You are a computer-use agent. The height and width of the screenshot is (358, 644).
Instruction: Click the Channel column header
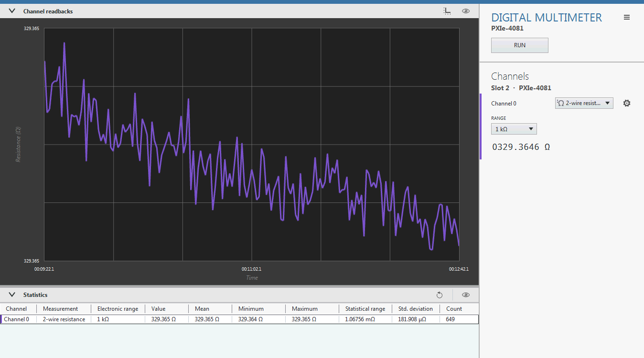[x=16, y=309]
